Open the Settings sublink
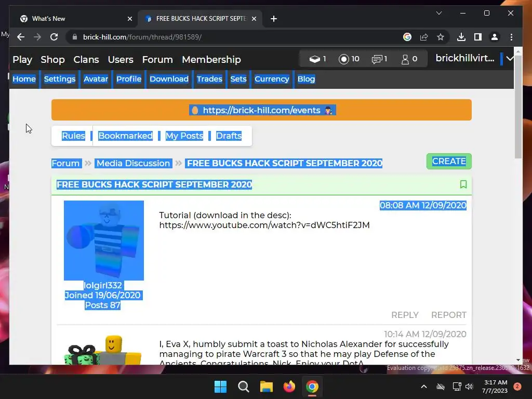The image size is (532, 399). coord(60,79)
